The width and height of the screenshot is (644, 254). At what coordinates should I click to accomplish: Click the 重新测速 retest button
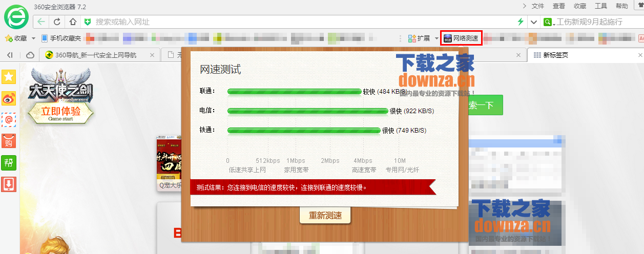[325, 216]
